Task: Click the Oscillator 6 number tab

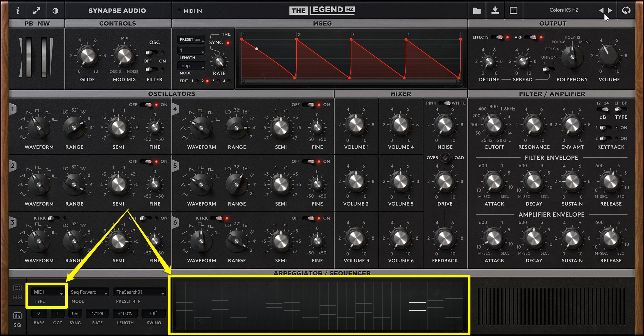Action: [x=175, y=222]
